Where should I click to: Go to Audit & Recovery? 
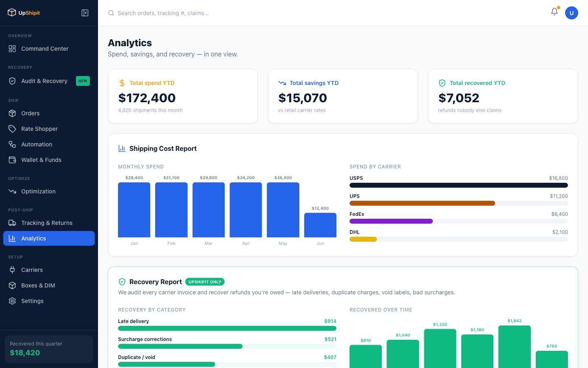pyautogui.click(x=49, y=81)
